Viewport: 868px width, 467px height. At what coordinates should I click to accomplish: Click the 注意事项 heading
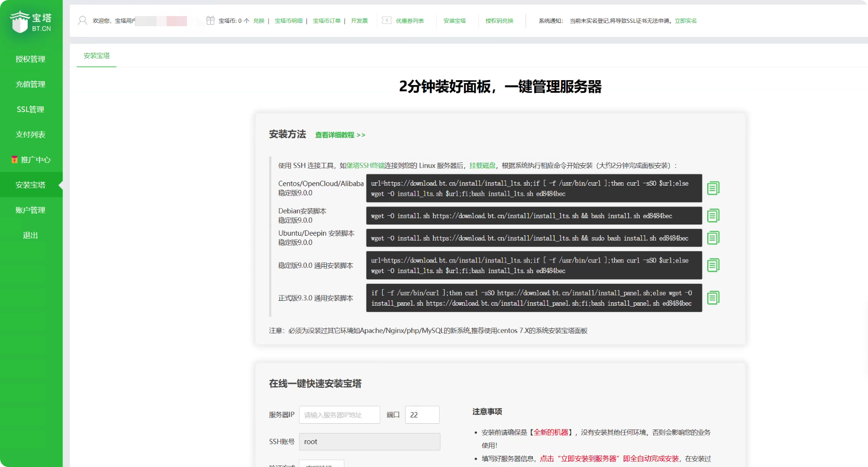coord(487,412)
